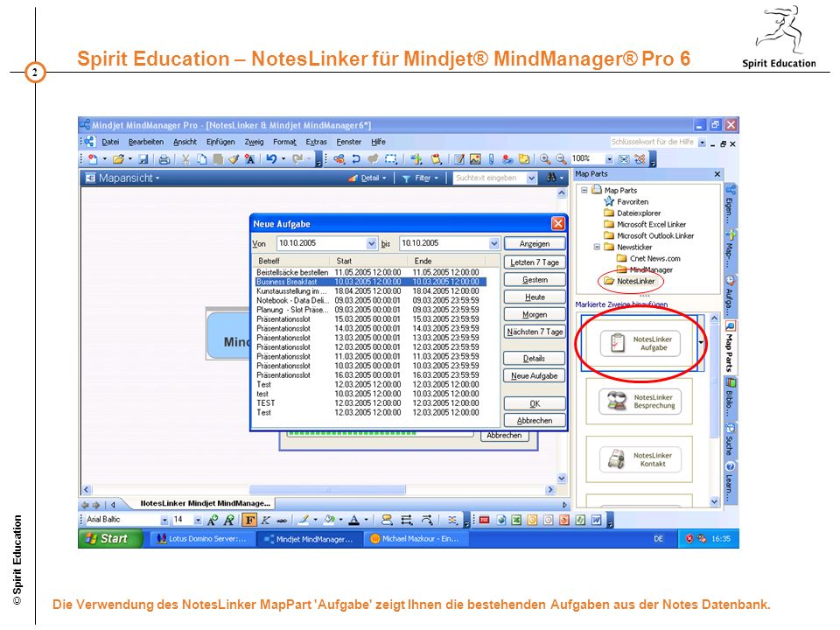This screenshot has width=840, height=630.
Task: Switch to Lotus Domino Server taskbar item
Action: [201, 539]
